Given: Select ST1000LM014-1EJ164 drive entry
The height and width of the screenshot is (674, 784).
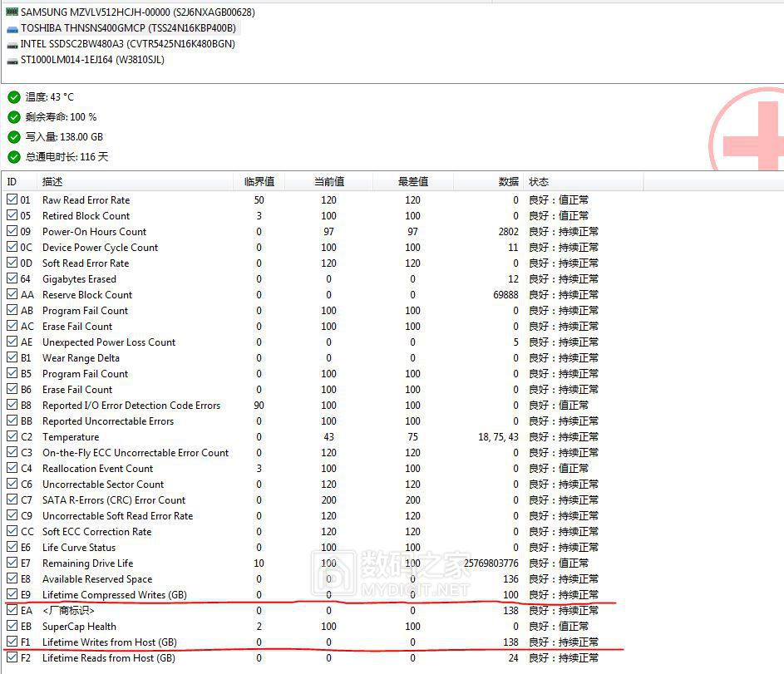Looking at the screenshot, I should coord(92,60).
